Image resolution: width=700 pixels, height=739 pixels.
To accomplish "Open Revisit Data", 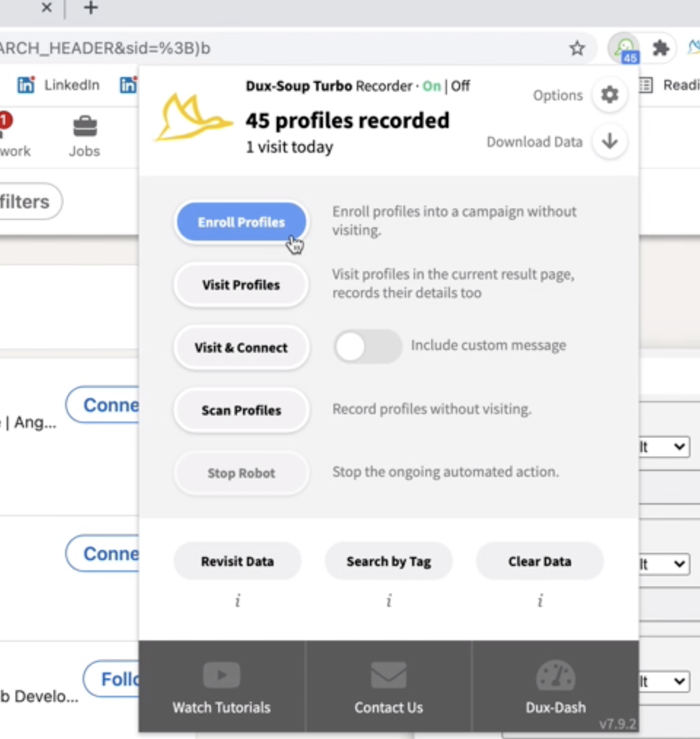I will 237,562.
